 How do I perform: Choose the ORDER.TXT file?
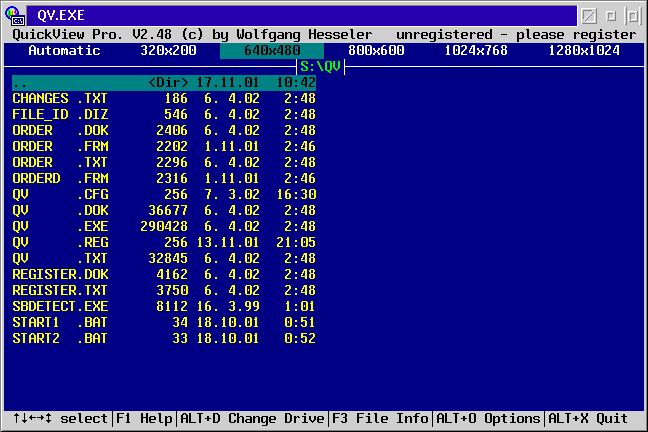point(164,162)
